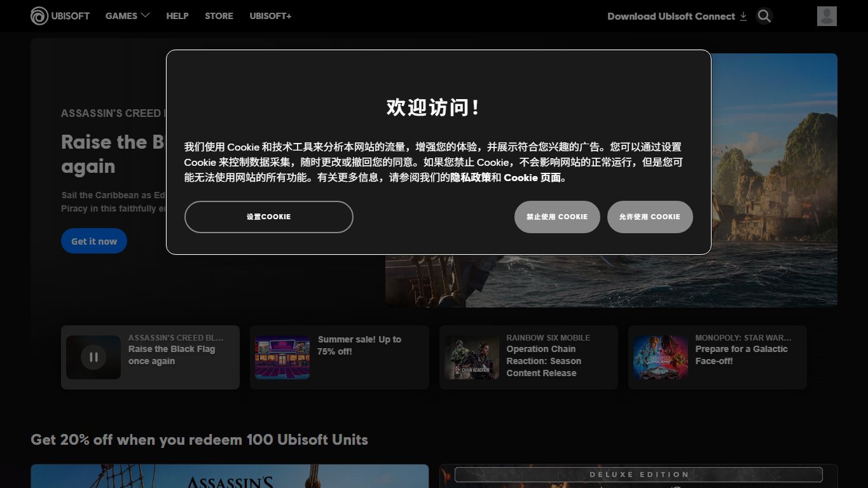
Task: Click the tropical island hero image
Action: pyautogui.click(x=774, y=180)
